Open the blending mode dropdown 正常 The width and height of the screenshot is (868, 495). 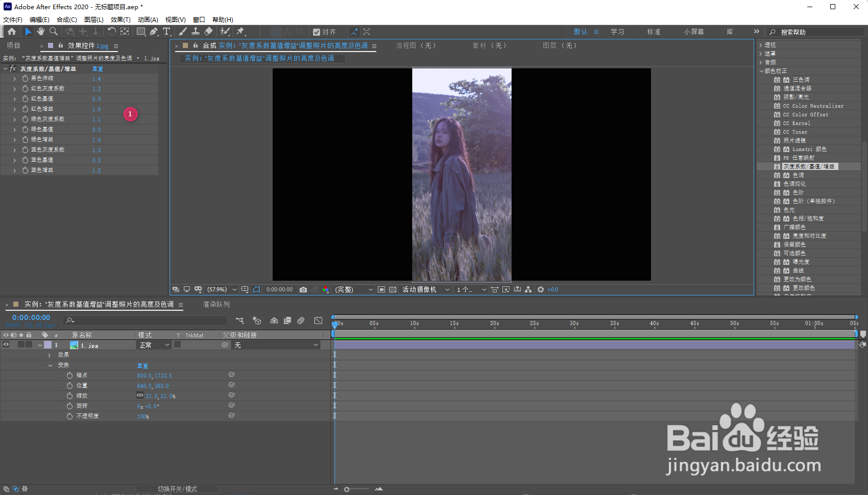point(154,345)
